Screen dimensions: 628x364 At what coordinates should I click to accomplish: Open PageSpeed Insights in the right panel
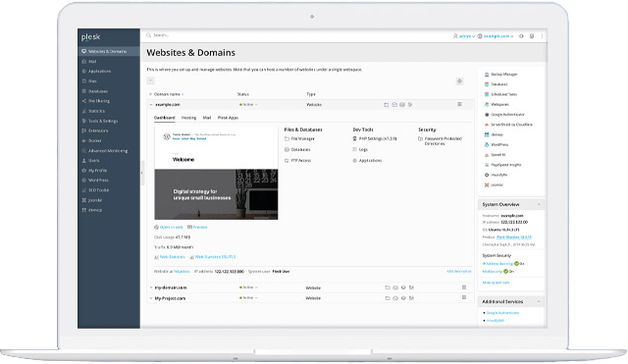tap(502, 165)
